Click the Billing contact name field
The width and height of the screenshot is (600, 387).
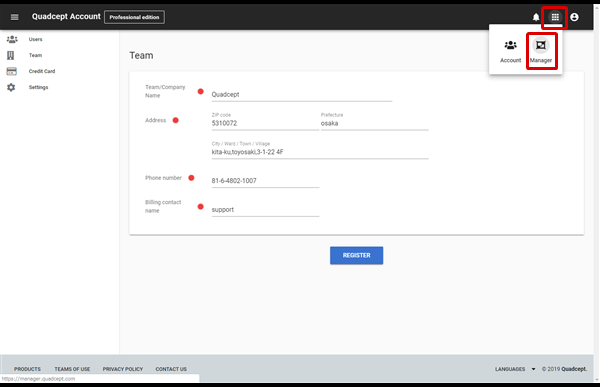point(265,210)
